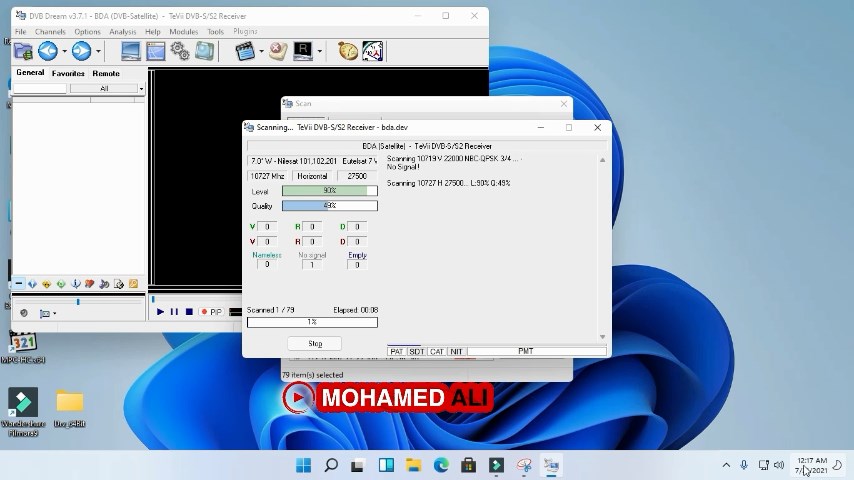Open the Channels menu

[50, 32]
